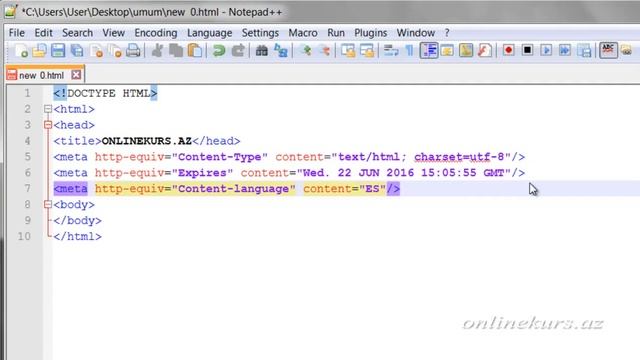
Task: Click the Print icon in the toolbar
Action: tap(133, 51)
